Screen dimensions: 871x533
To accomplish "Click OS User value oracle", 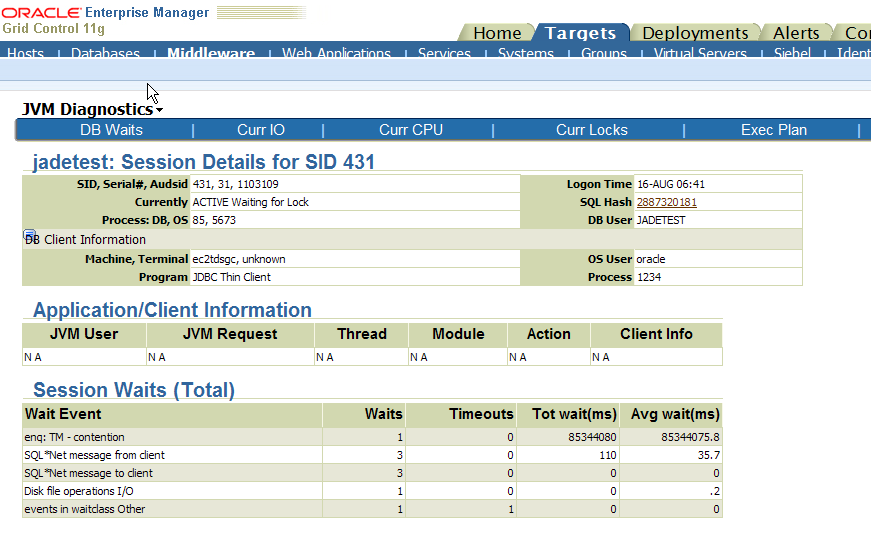I will 650,259.
